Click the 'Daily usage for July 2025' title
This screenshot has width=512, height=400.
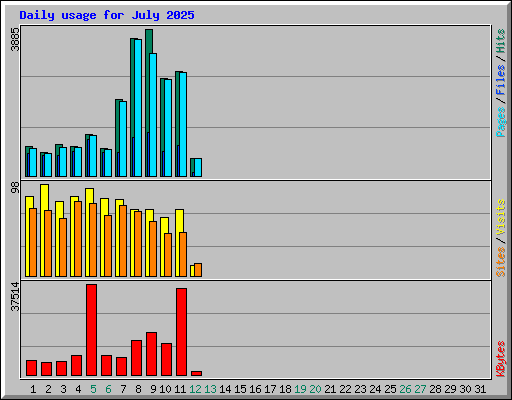point(107,15)
